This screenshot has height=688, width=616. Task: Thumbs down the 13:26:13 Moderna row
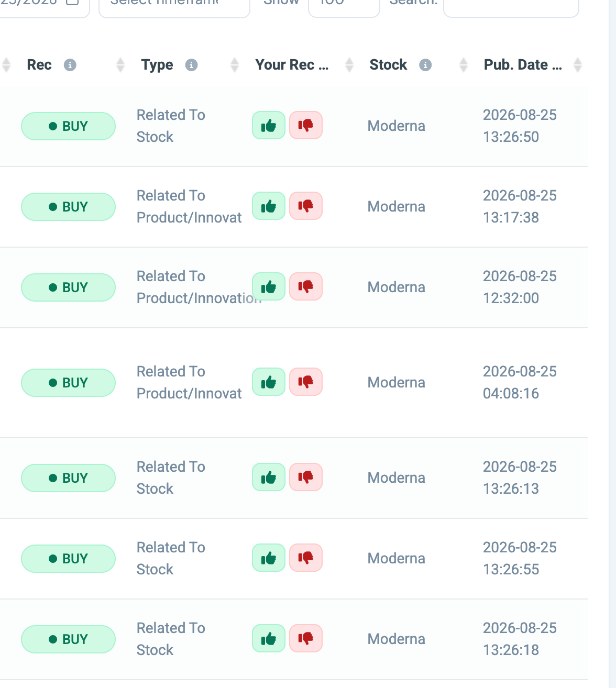click(x=306, y=478)
